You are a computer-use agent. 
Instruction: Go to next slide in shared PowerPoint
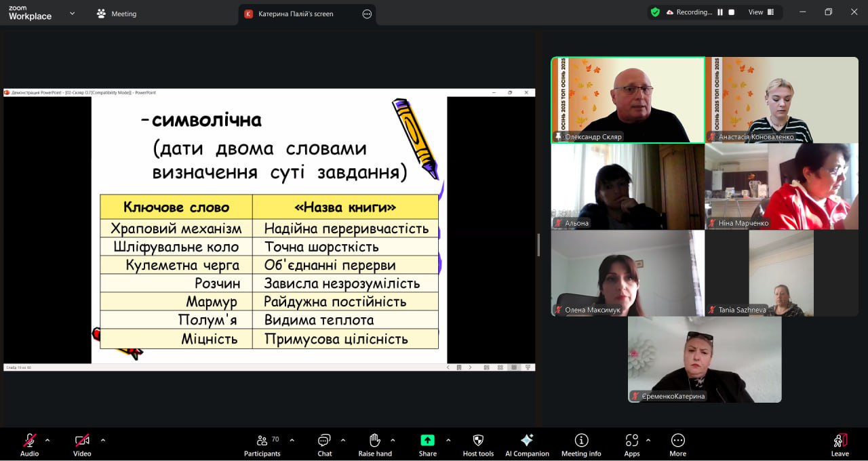[x=470, y=367]
